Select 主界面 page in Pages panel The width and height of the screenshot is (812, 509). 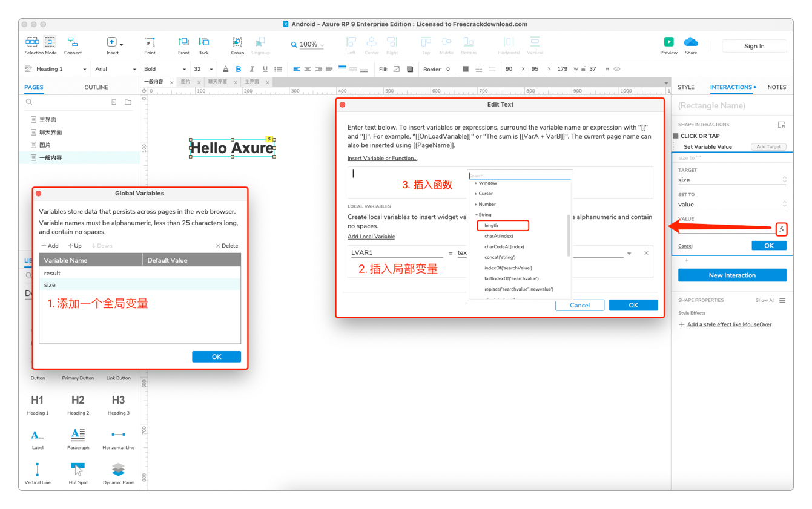point(48,120)
